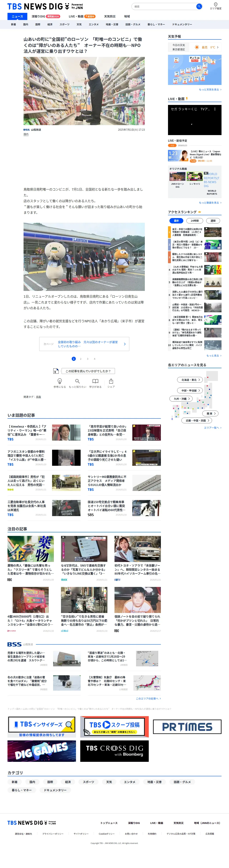
Task: Open ranking 1 article 東京・赤坂で内閣府公用車
Action: (x=195, y=232)
